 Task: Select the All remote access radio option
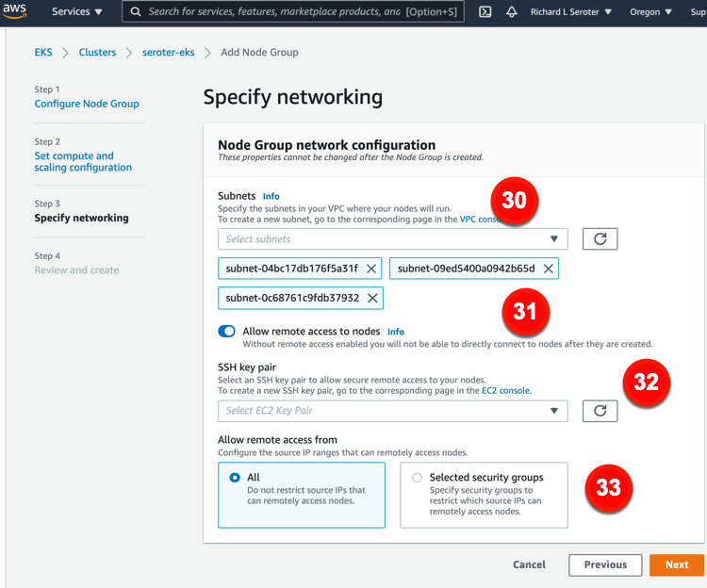[x=235, y=478]
